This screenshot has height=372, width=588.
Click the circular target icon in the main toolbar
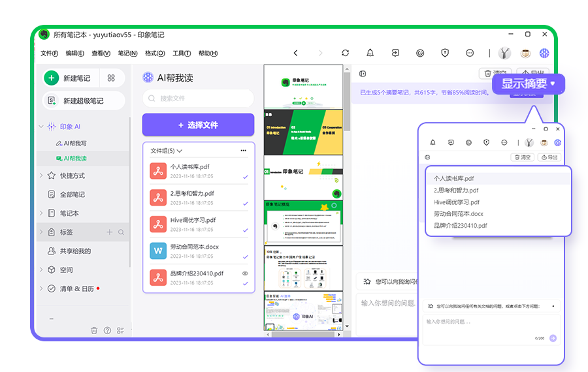(x=420, y=54)
